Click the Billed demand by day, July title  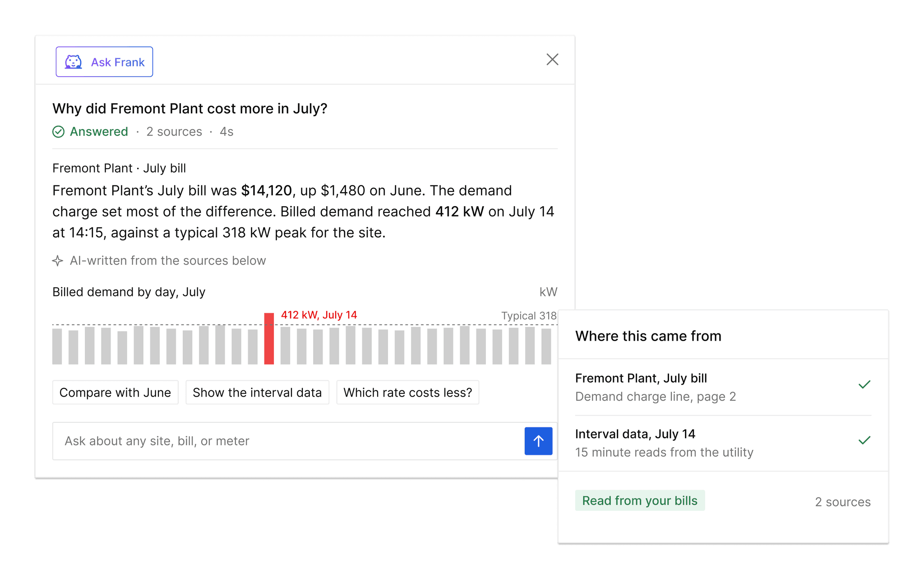[129, 292]
